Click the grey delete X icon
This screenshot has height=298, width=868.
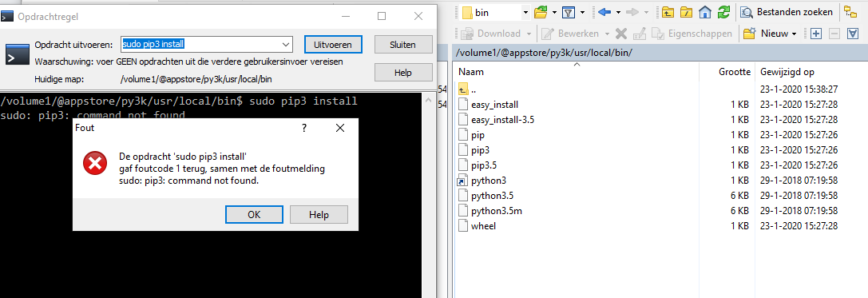(621, 34)
